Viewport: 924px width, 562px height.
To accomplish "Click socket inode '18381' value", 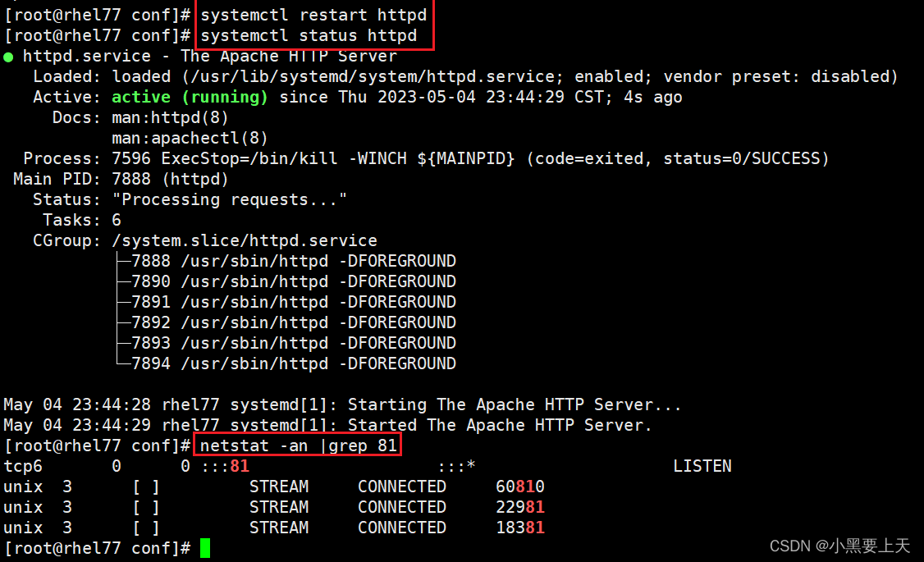I will click(519, 528).
